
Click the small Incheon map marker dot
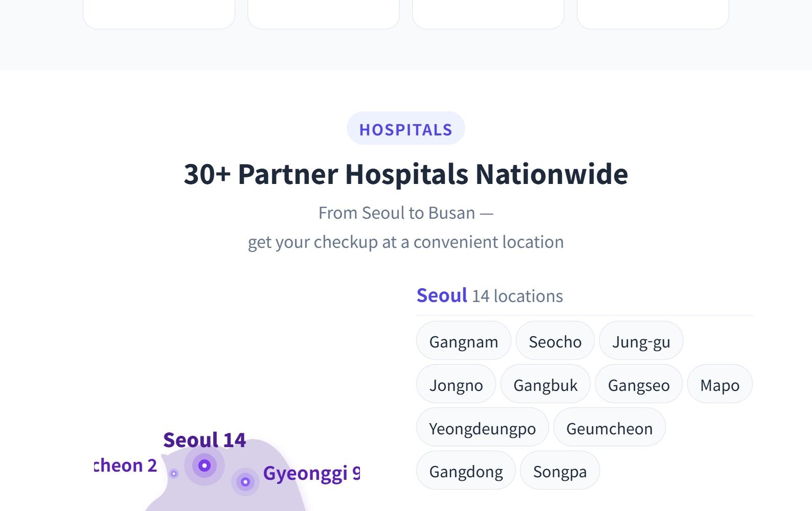[x=174, y=474]
